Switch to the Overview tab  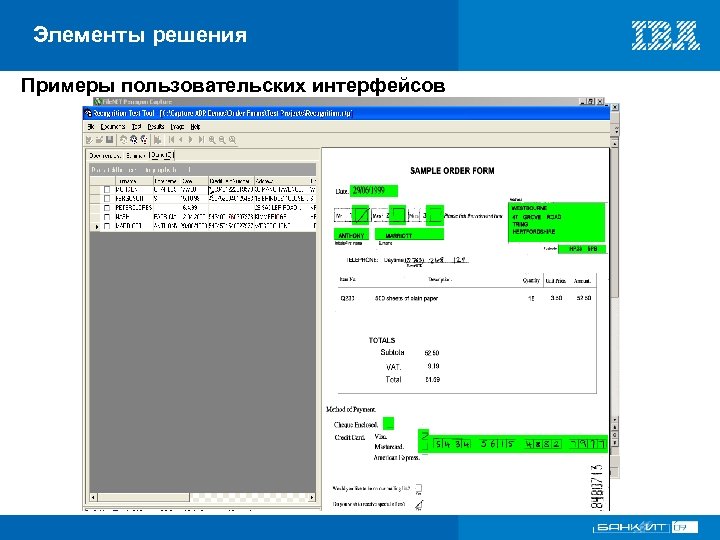[106, 156]
